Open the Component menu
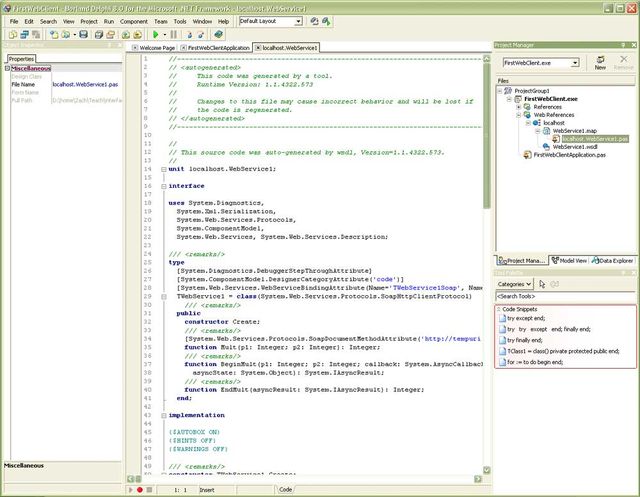640x497 pixels. 133,21
